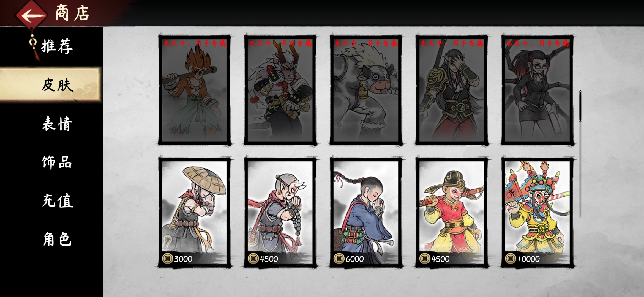Open the 饰品 accessories tab
Viewport: 644px width, 297px height.
coord(57,162)
